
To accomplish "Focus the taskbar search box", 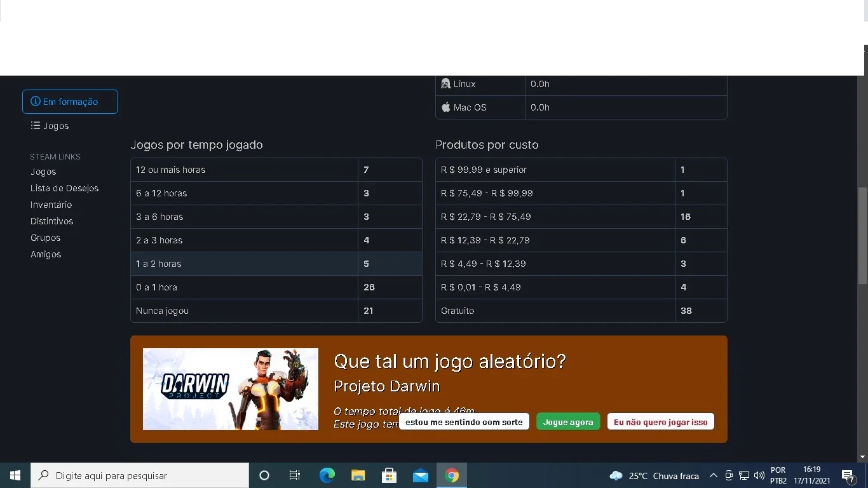I will (140, 475).
